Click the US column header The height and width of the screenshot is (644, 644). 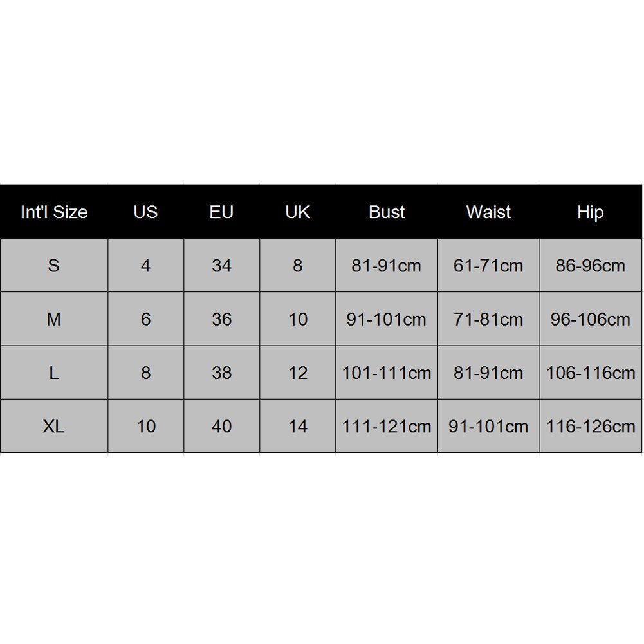pos(145,212)
